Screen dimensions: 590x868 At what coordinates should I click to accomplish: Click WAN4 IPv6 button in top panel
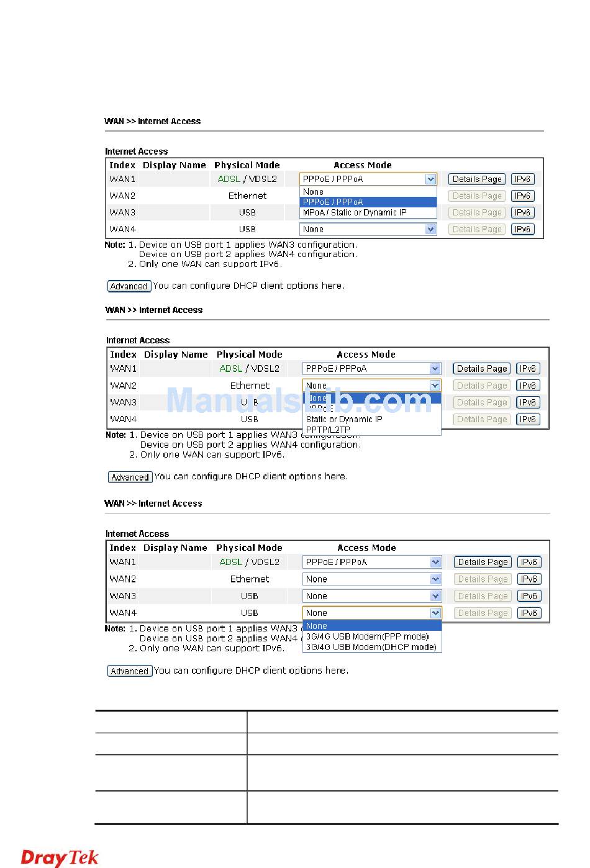pos(523,229)
